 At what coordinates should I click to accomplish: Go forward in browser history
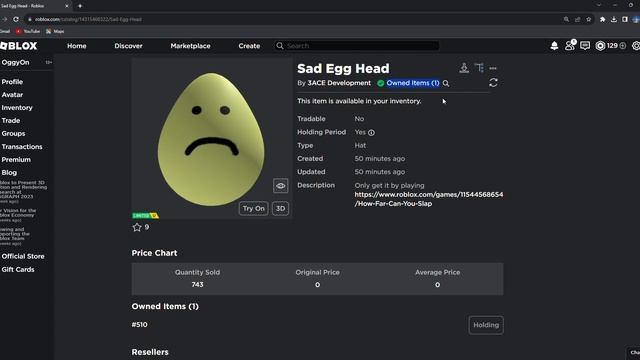4,19
